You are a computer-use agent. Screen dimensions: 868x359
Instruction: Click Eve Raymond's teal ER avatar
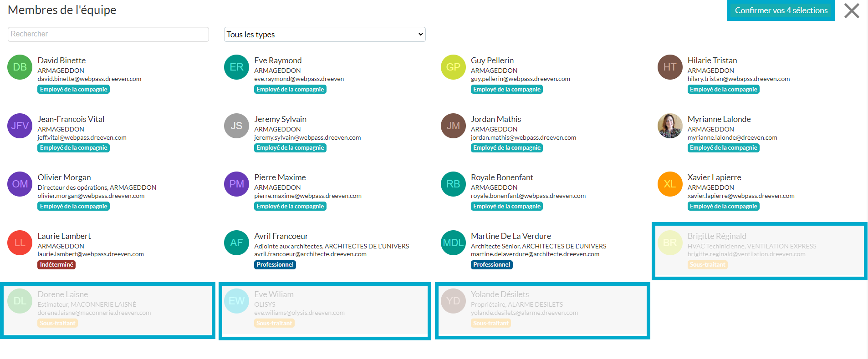pyautogui.click(x=236, y=67)
